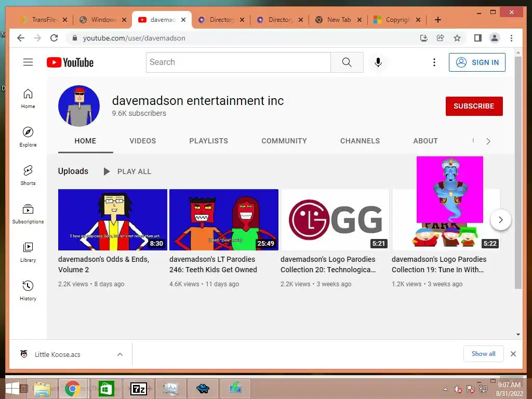Viewport: 532px width, 399px height.
Task: Open Shorts in sidebar
Action: 28,176
